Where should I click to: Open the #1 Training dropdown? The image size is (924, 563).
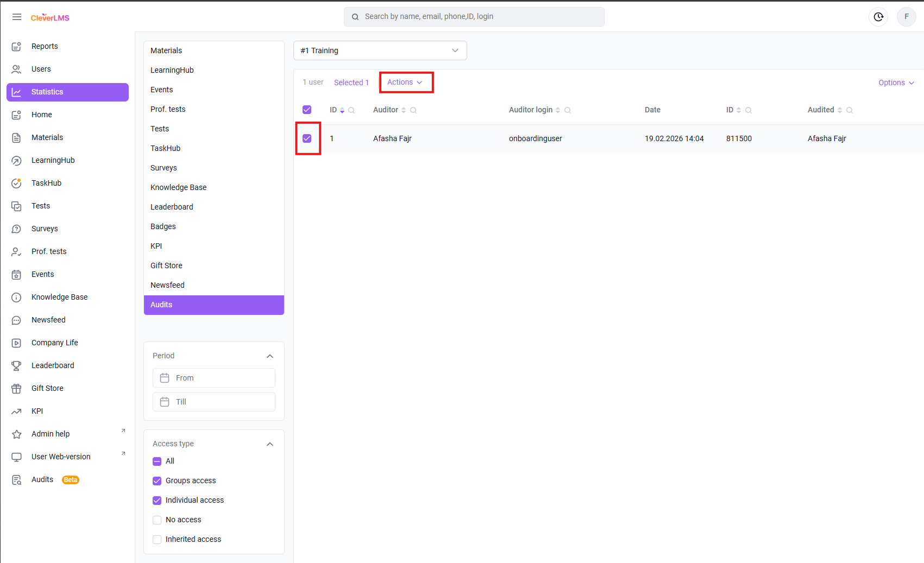380,50
